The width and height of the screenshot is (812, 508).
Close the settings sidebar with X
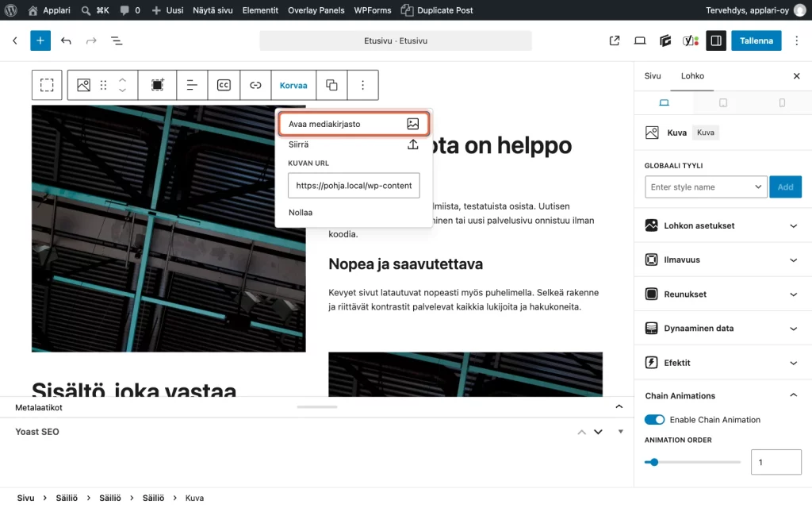(796, 76)
